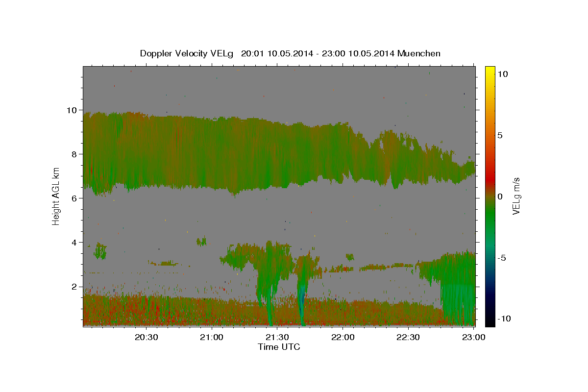Click the precipitation streak near 21:30
This screenshot has height=392, width=588.
tap(269, 284)
